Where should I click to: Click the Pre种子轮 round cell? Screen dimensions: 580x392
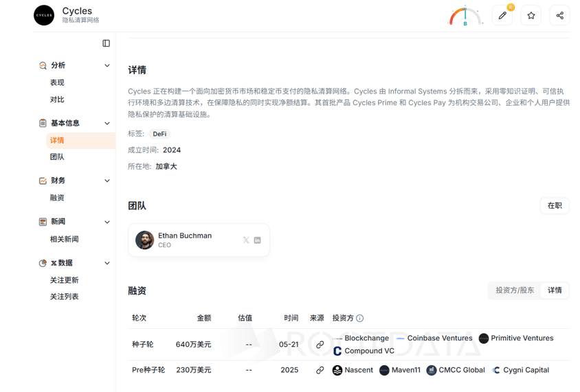click(148, 370)
